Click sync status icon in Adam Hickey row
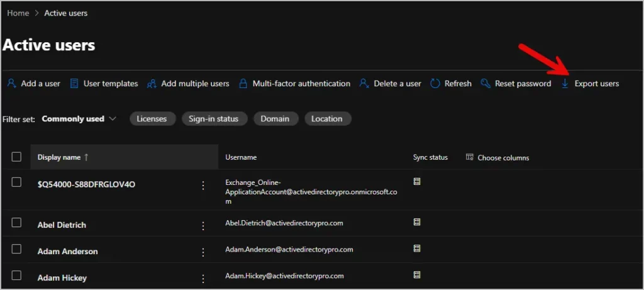Viewport: 644px width, 290px height. (x=417, y=275)
